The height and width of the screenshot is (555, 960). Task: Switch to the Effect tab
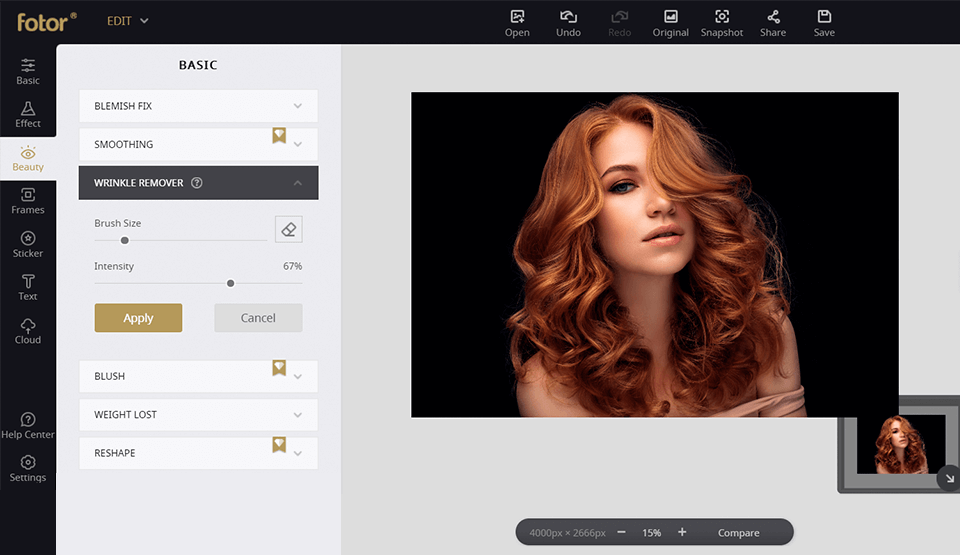tap(28, 114)
